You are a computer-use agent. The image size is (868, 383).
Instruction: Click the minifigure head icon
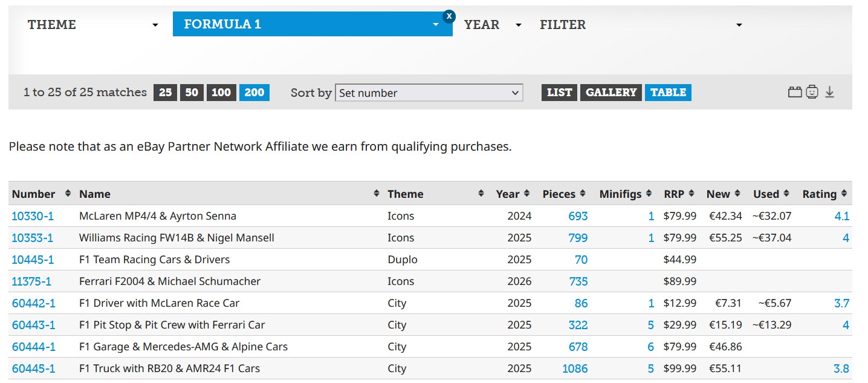pyautogui.click(x=812, y=93)
